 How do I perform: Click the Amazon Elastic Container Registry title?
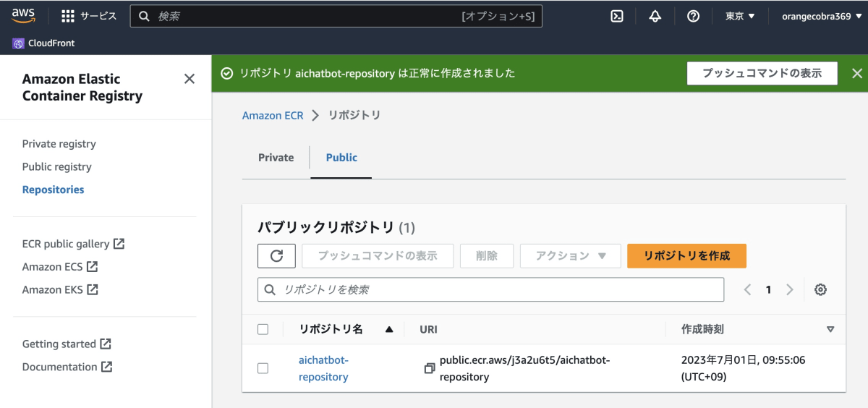82,88
